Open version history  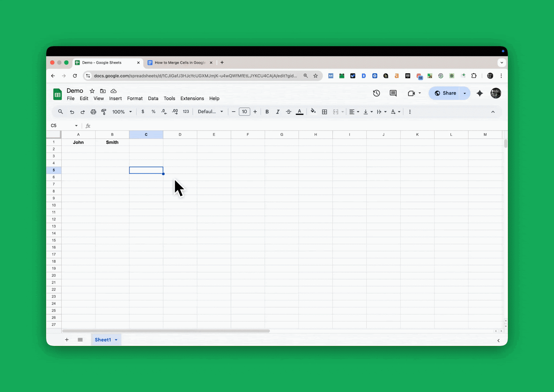(x=376, y=93)
